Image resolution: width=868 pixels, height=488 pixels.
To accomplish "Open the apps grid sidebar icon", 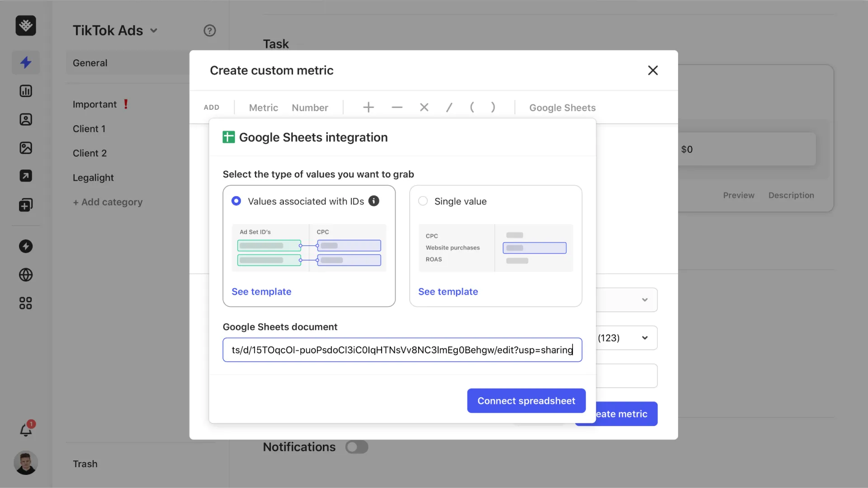I will pyautogui.click(x=25, y=303).
